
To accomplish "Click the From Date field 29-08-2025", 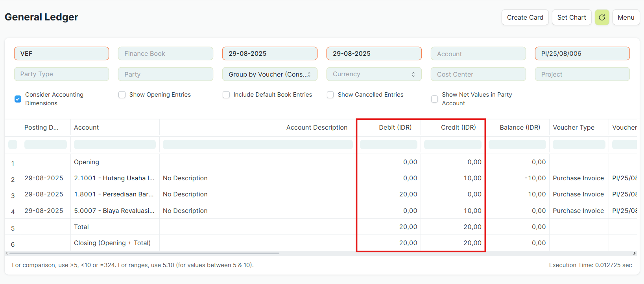I will point(269,53).
